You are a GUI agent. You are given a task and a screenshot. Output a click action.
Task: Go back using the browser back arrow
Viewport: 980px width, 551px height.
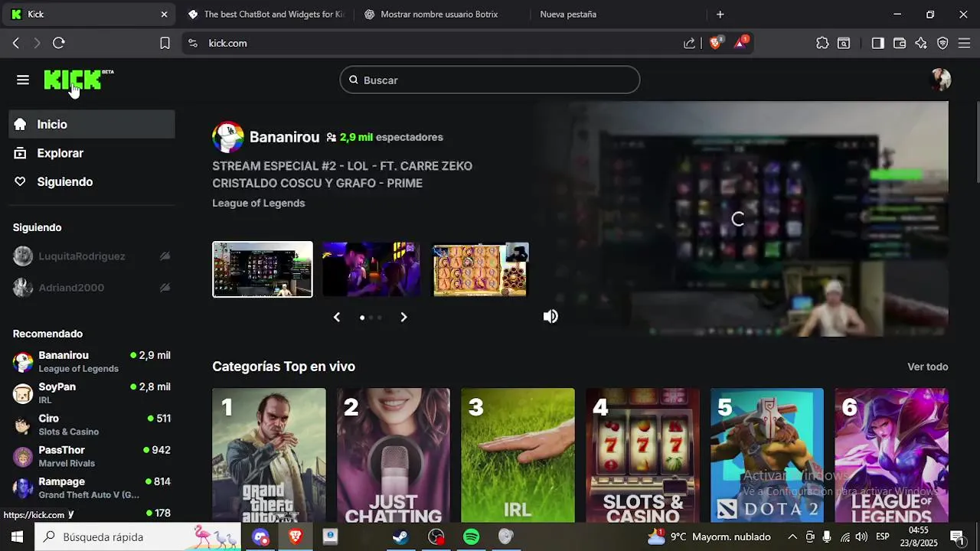(x=16, y=43)
